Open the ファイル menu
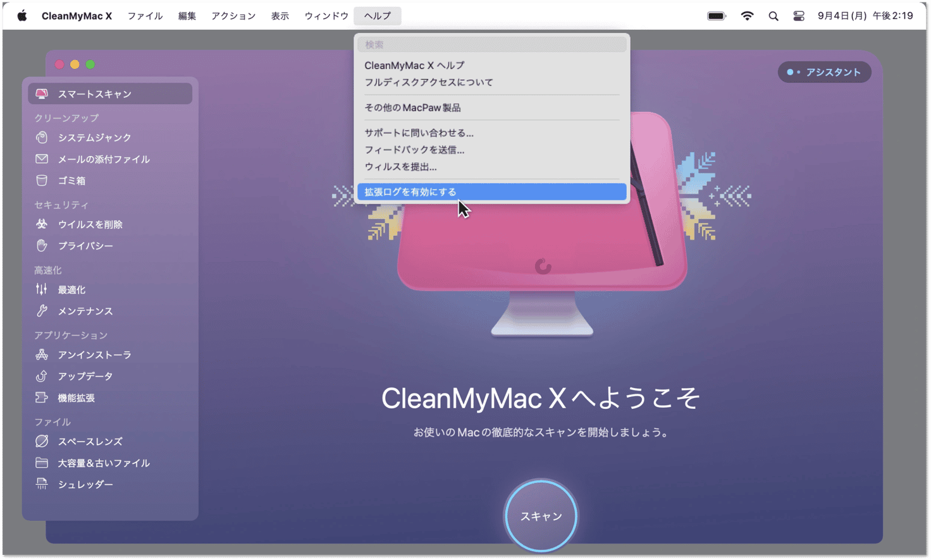931x560 pixels. (145, 16)
